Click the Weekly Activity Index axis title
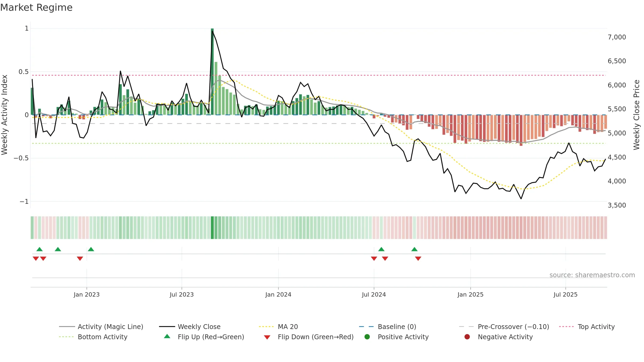 4,115
